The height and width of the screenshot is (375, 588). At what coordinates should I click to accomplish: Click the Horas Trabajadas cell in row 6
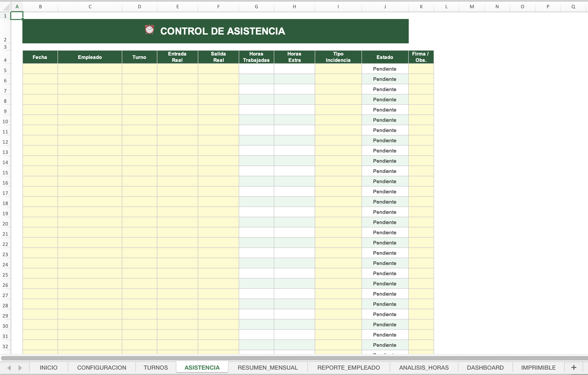[x=256, y=79]
